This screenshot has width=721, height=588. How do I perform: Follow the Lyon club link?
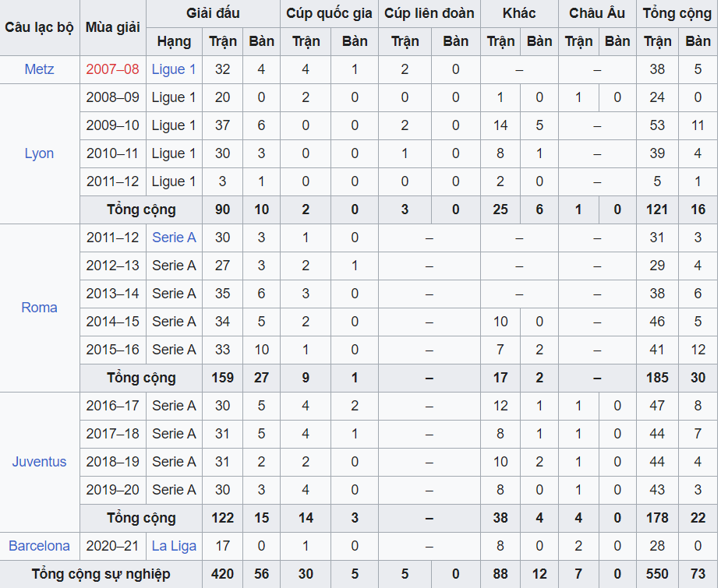tap(39, 153)
